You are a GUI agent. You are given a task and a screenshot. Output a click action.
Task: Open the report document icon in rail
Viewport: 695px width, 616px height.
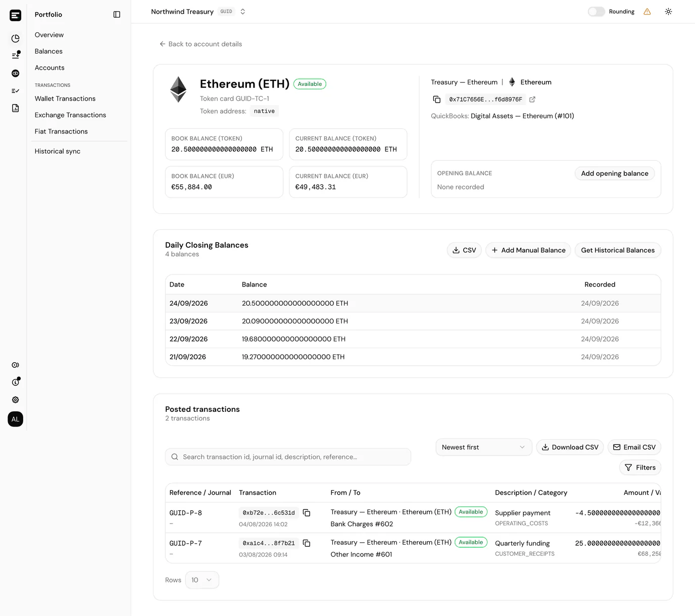(x=16, y=108)
